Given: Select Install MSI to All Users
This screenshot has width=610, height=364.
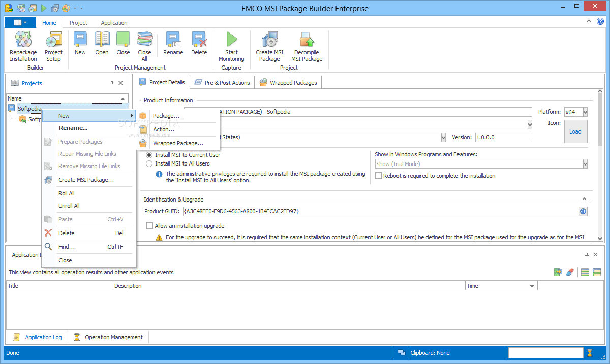Looking at the screenshot, I should point(149,163).
